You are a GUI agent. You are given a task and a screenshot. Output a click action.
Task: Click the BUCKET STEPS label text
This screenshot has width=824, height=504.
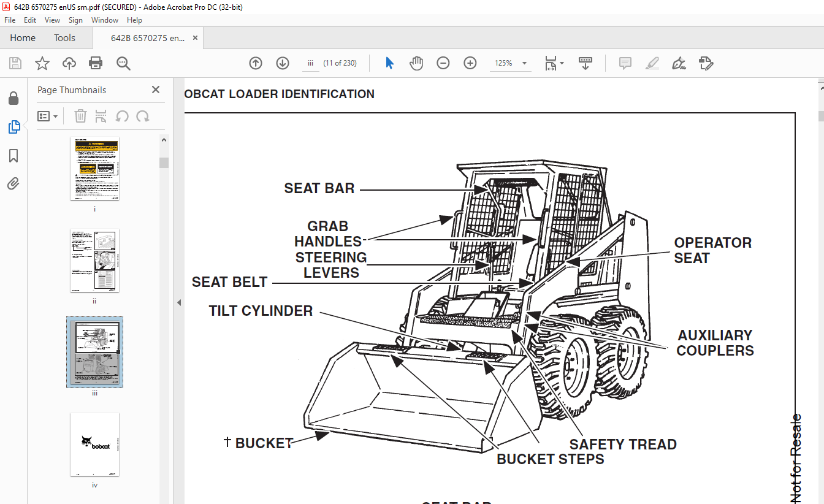pos(550,459)
